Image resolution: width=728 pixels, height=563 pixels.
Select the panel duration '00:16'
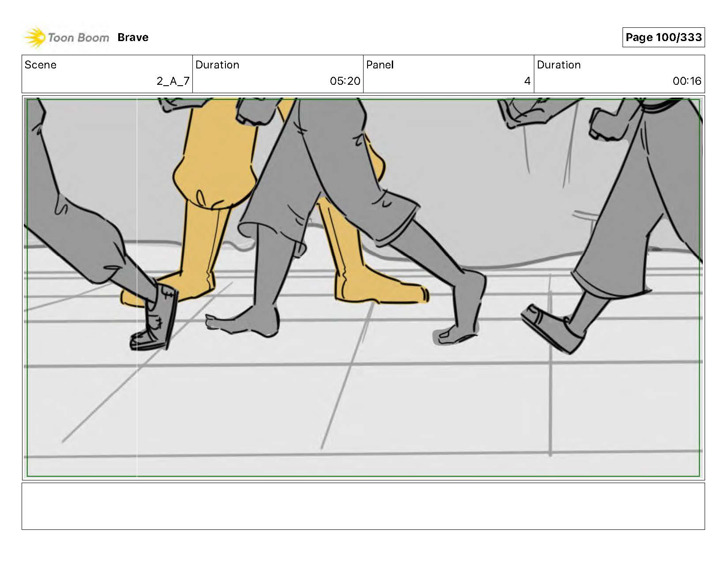pyautogui.click(x=687, y=81)
